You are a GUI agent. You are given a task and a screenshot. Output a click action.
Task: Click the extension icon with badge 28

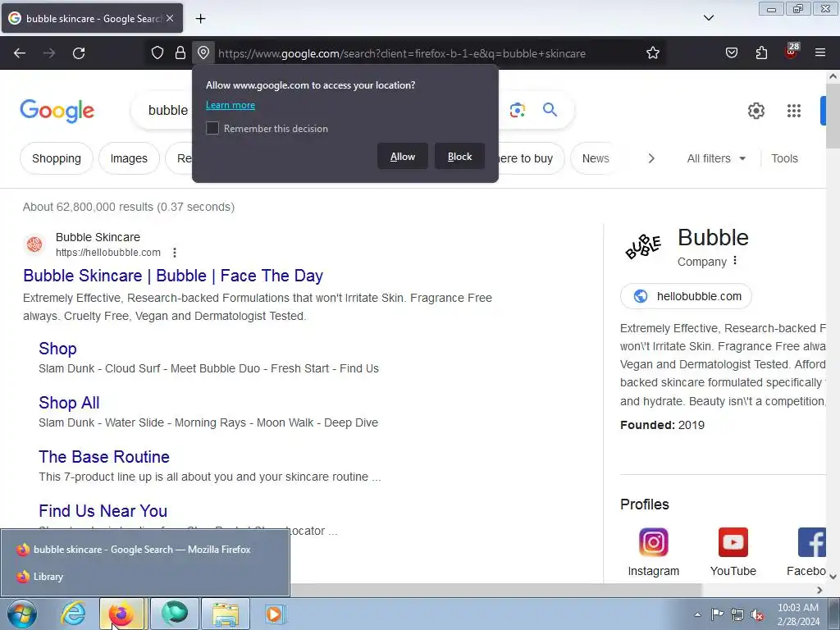tap(791, 52)
